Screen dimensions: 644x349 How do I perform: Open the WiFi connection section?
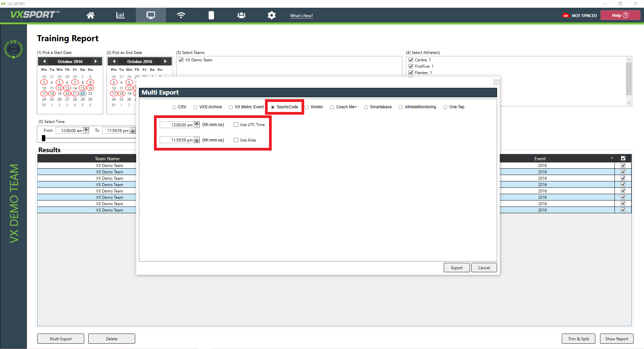[181, 15]
